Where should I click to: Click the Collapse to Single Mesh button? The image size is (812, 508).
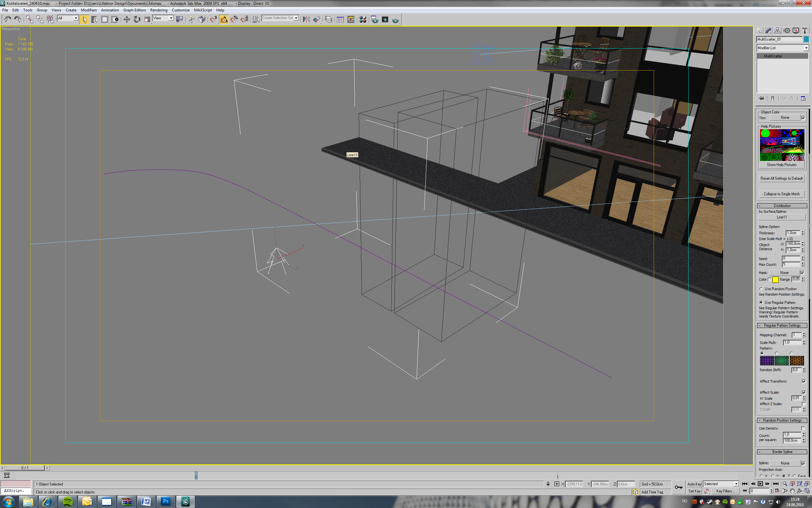coord(782,194)
